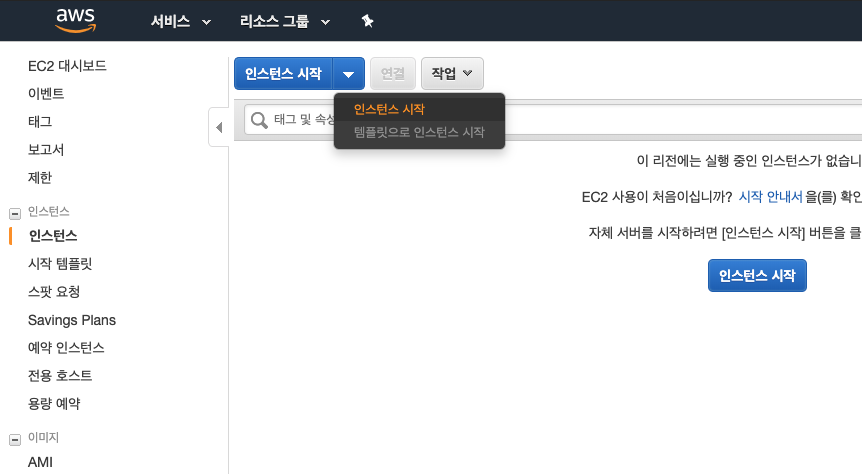Toggle the 인스턴스 시작 split-button arrow

[x=348, y=74]
